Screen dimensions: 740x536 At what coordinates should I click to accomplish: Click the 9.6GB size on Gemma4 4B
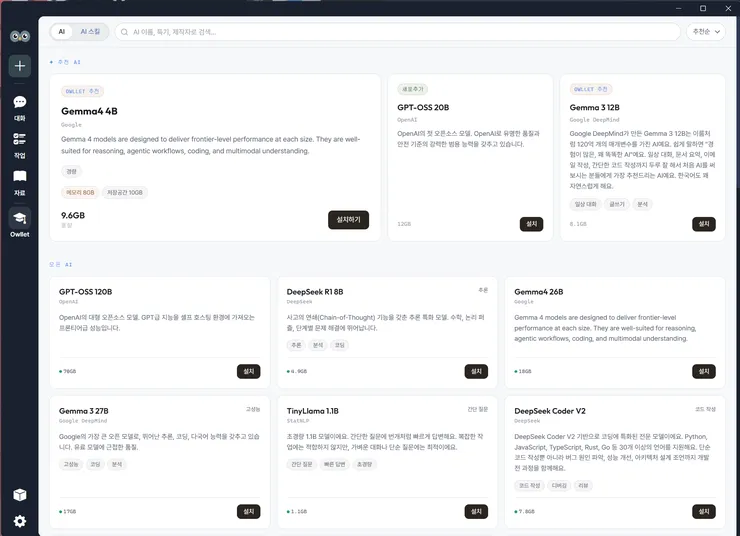point(73,215)
